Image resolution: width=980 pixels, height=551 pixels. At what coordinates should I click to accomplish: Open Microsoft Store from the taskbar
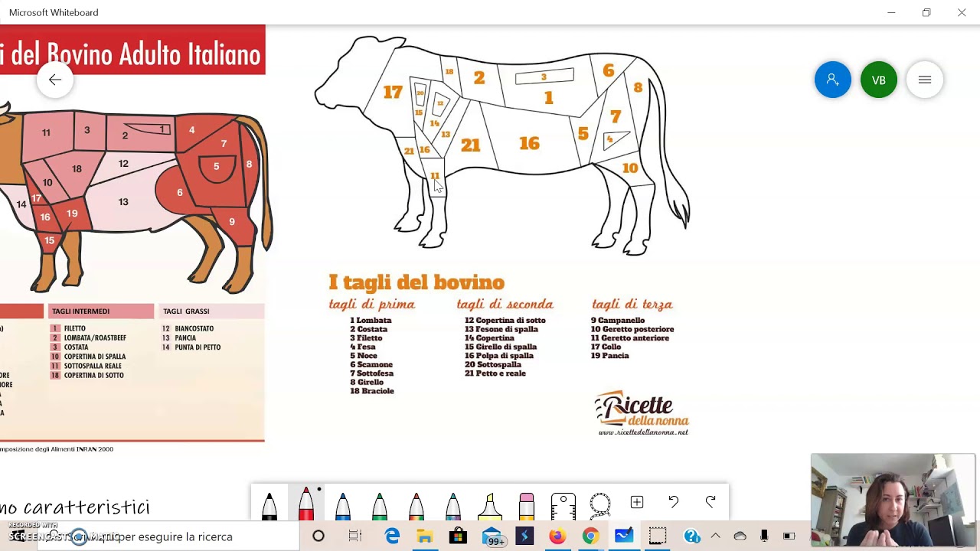458,536
